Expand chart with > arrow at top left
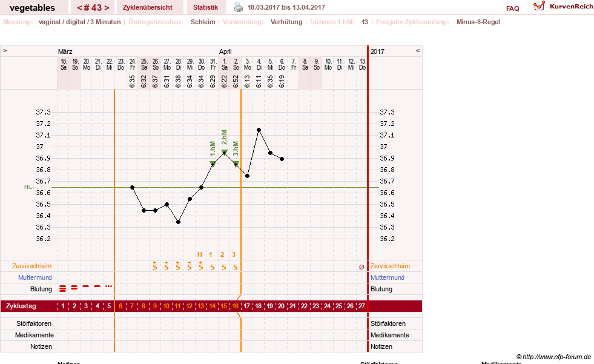Image resolution: width=594 pixels, height=364 pixels. (5, 50)
